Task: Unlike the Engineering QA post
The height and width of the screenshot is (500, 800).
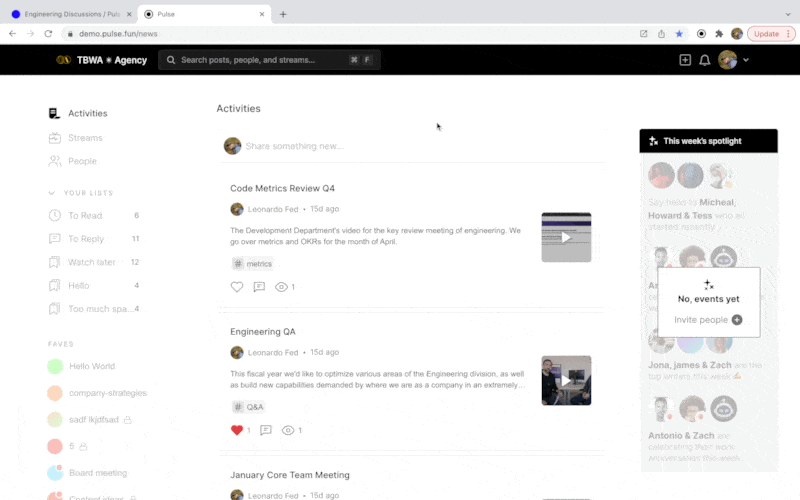Action: (x=237, y=430)
